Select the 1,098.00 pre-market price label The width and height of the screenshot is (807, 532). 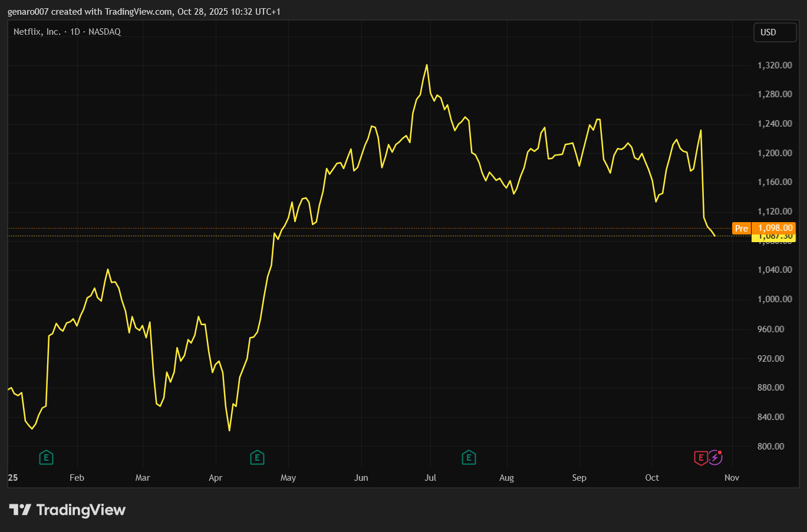pyautogui.click(x=773, y=229)
